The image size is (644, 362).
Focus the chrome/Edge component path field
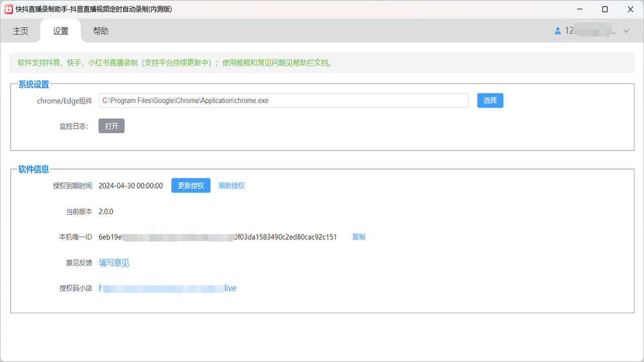click(283, 101)
